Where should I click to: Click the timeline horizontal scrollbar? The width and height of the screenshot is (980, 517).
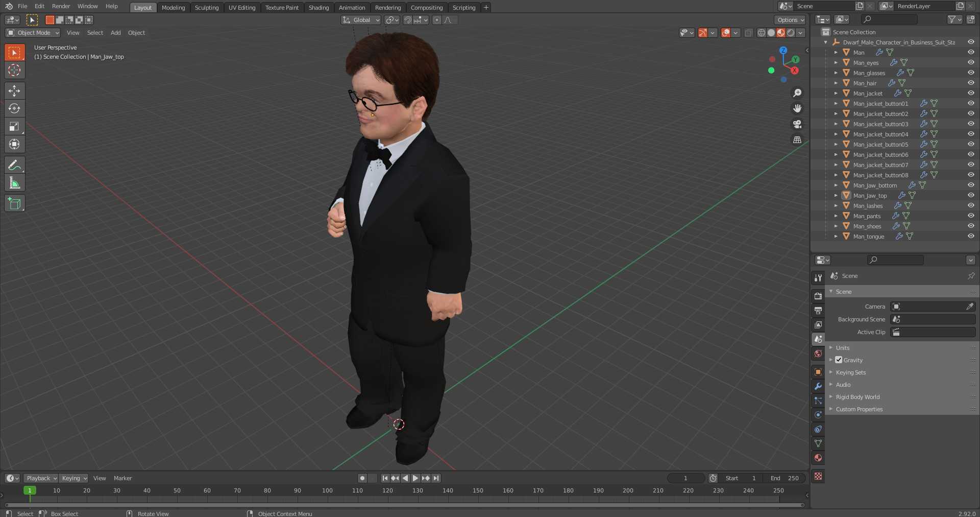pos(404,505)
